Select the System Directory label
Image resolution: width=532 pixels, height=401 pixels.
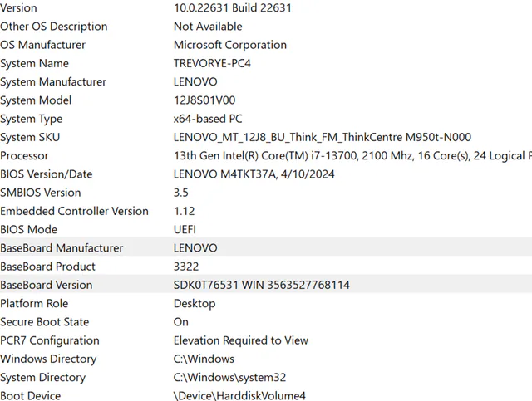tap(42, 378)
